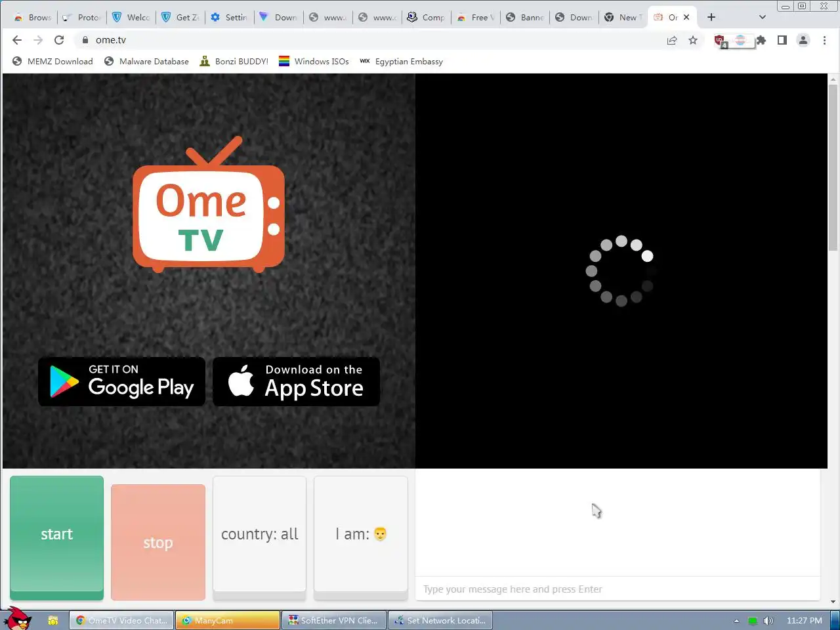This screenshot has width=840, height=630.
Task: Toggle the browser side panel icon
Action: click(x=782, y=40)
